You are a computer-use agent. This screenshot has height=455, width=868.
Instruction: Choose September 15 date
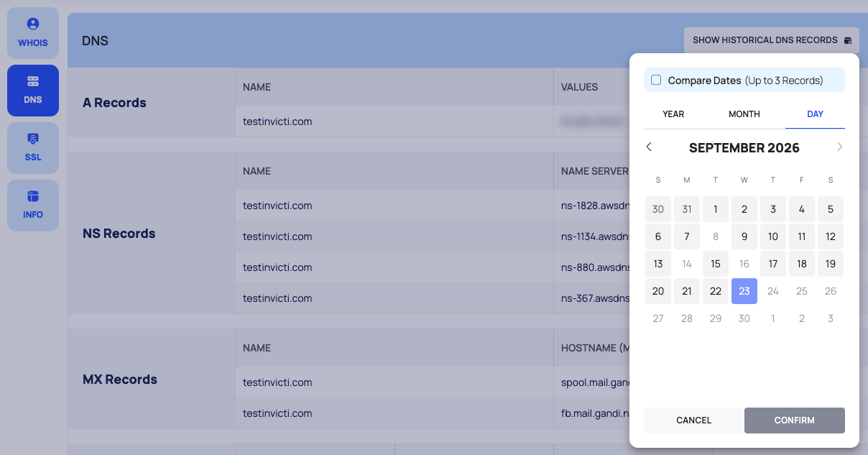tap(716, 264)
